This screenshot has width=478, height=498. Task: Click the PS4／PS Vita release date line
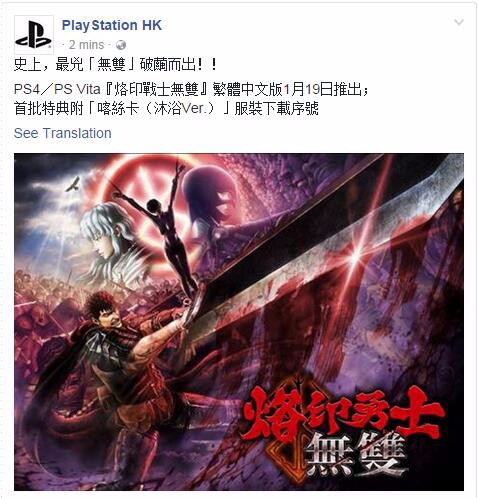pos(191,89)
